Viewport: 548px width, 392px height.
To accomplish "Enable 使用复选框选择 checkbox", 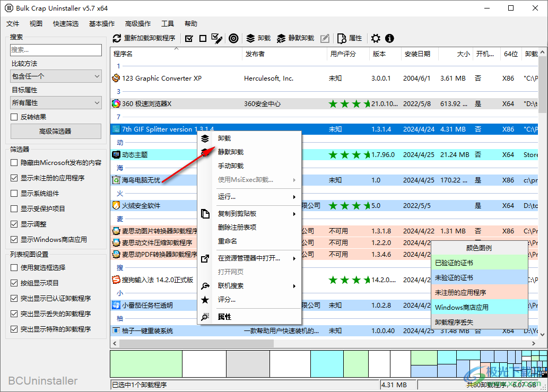I will 14,268.
